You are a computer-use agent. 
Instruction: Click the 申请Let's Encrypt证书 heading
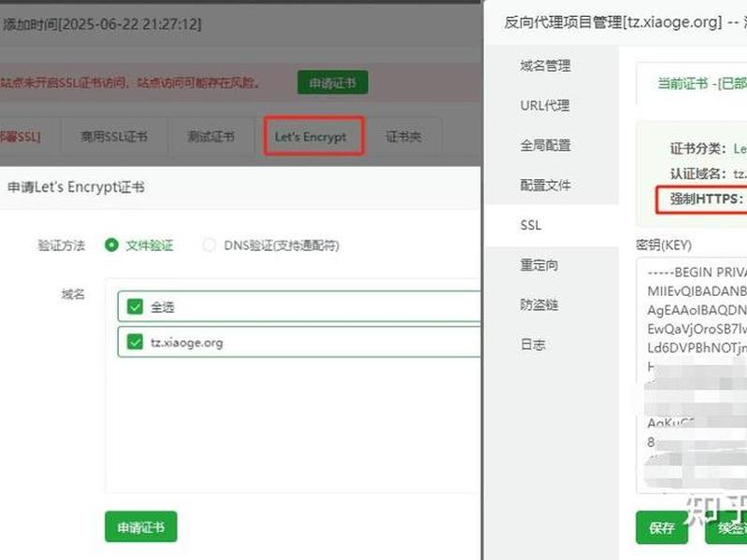tap(76, 188)
